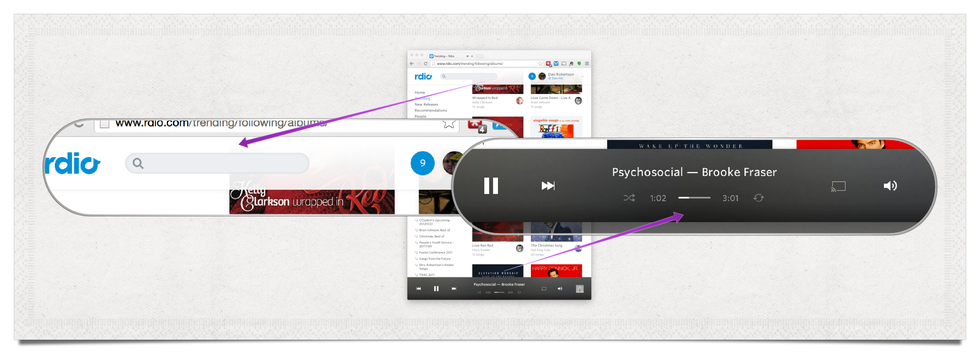Open People in the Rdio sidebar
Viewport: 980px width, 354px height.
tap(421, 117)
